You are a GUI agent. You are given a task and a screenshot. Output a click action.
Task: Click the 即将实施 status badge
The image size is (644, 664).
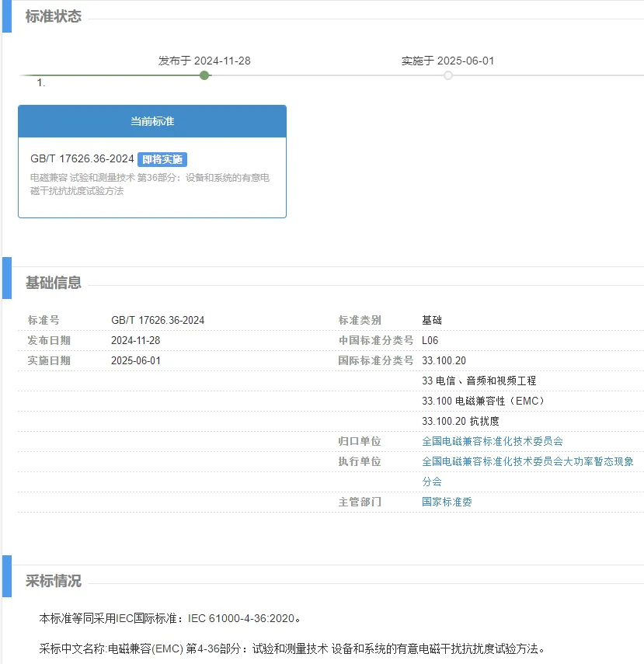click(162, 159)
